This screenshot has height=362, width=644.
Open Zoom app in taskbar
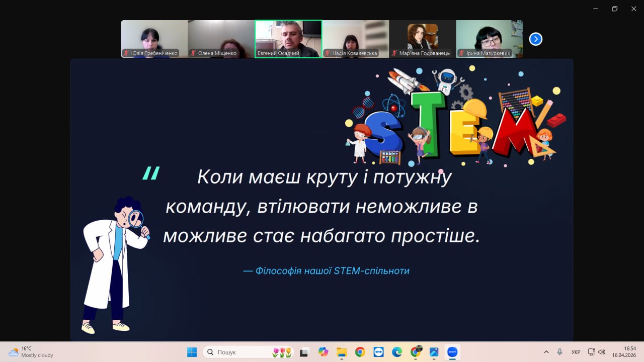pyautogui.click(x=452, y=352)
